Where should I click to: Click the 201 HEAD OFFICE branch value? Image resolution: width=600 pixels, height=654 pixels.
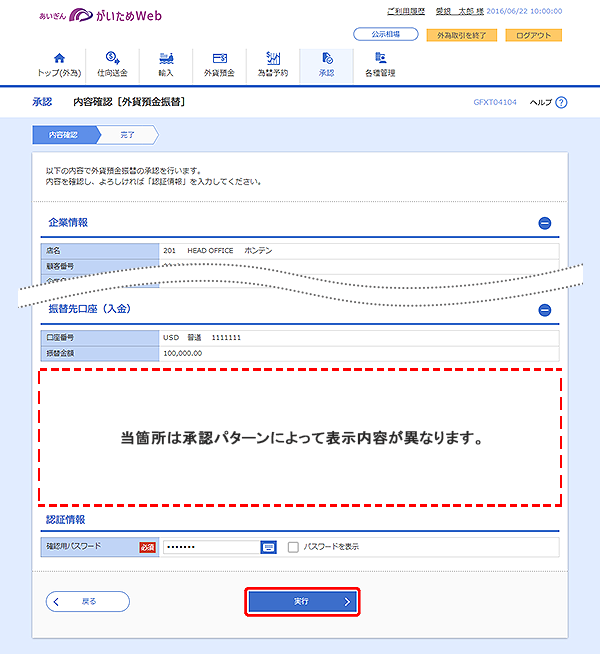click(x=217, y=251)
